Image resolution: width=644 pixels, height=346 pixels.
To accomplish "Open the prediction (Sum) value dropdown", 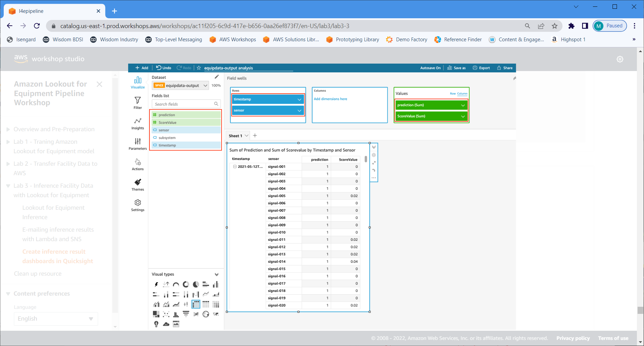I will click(x=463, y=105).
